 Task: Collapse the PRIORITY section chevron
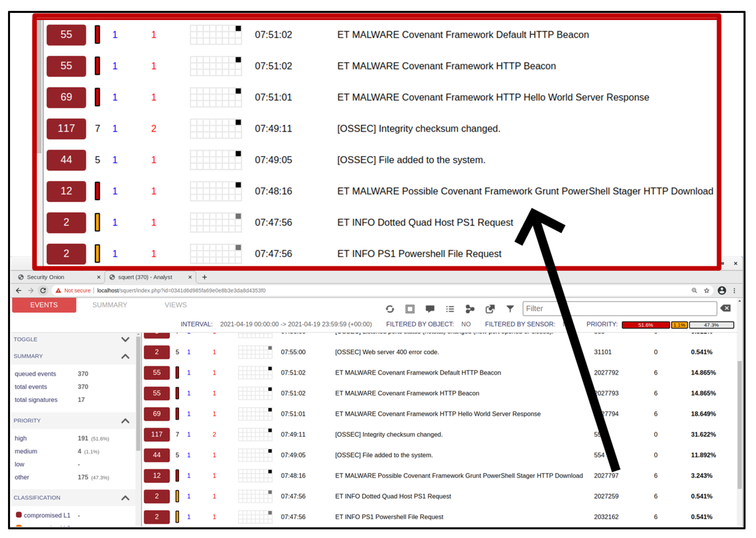tap(125, 421)
